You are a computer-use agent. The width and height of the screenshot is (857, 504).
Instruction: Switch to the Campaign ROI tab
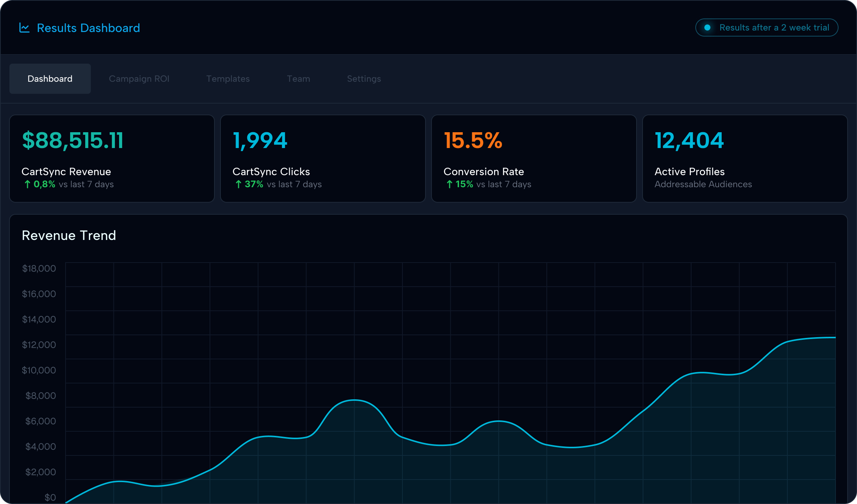pyautogui.click(x=139, y=79)
